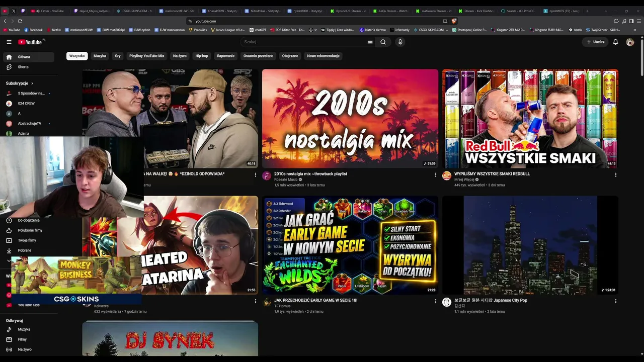Click the YouTube logo
The height and width of the screenshot is (362, 644).
[x=31, y=42]
